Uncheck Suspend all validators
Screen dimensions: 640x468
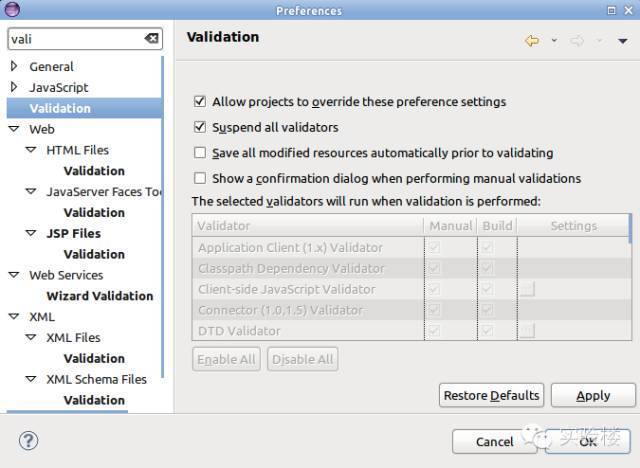click(x=200, y=127)
